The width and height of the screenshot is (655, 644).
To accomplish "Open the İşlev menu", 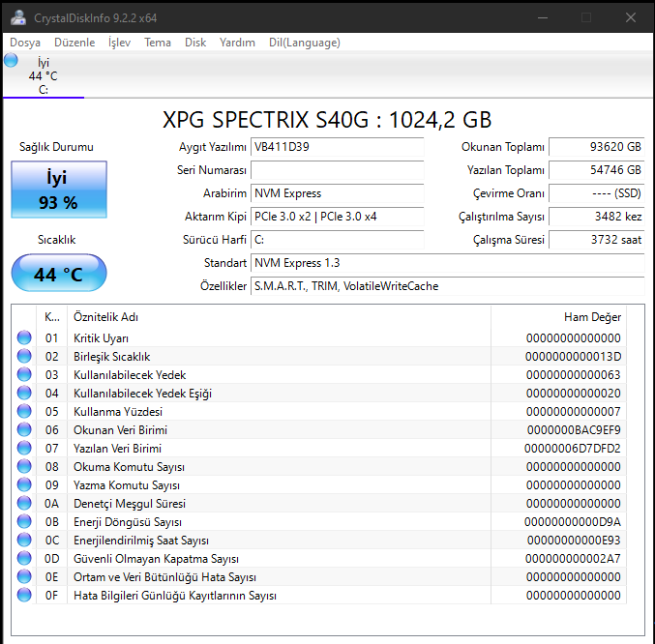I will coord(119,43).
